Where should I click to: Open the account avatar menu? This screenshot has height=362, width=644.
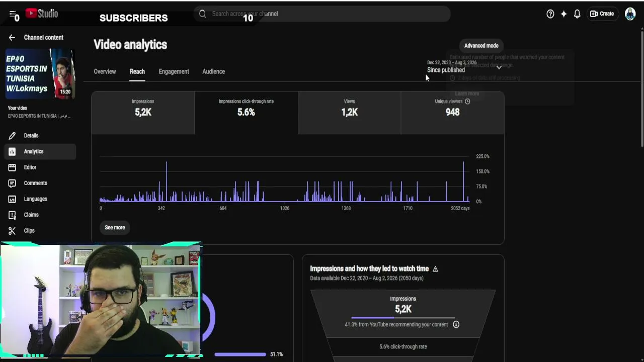coord(630,14)
